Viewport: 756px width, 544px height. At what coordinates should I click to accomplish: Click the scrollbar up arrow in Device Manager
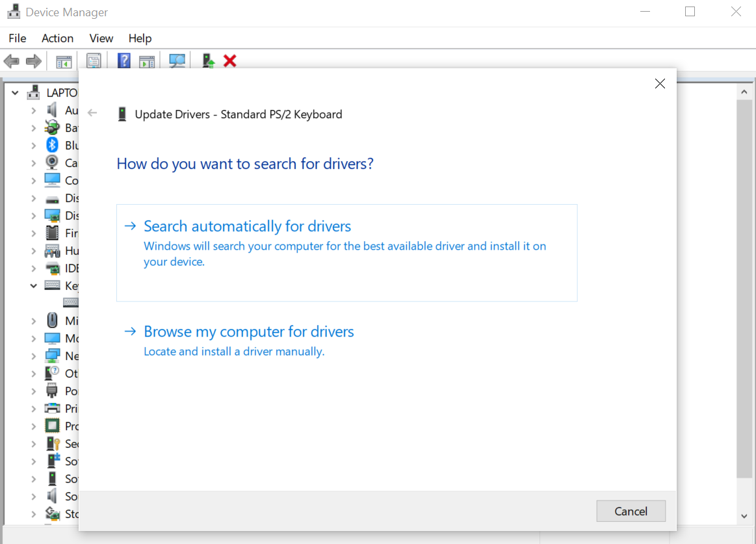click(x=744, y=92)
